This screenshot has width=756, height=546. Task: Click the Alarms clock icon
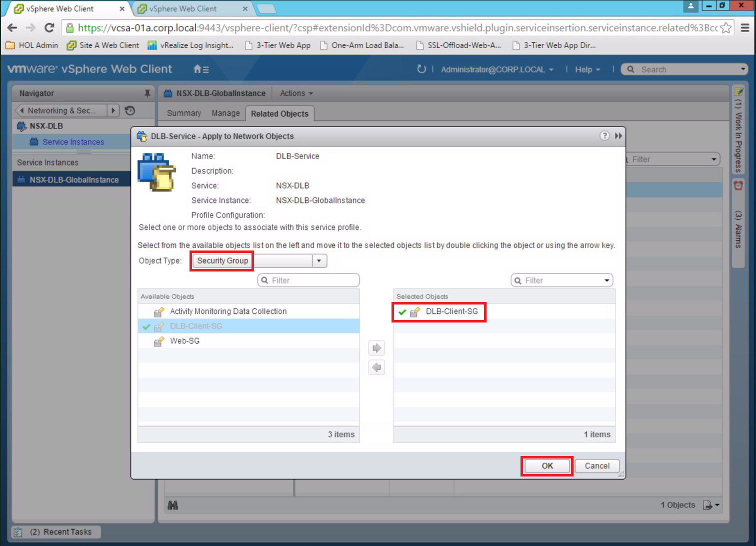[x=738, y=185]
